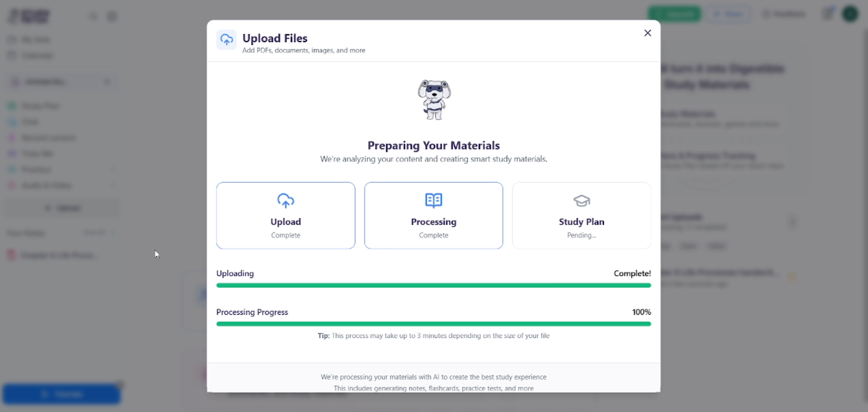Click the robot dog mascot image

(434, 99)
